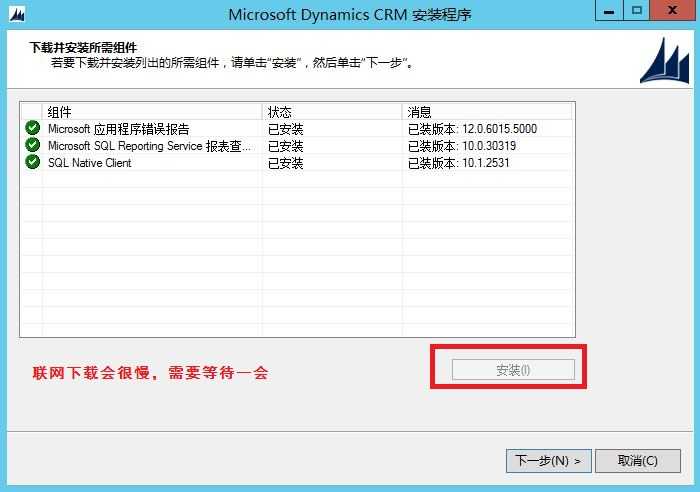700x492 pixels.
Task: Select the Microsoft SQL Reporting Service 报表查 row
Action: click(x=297, y=146)
